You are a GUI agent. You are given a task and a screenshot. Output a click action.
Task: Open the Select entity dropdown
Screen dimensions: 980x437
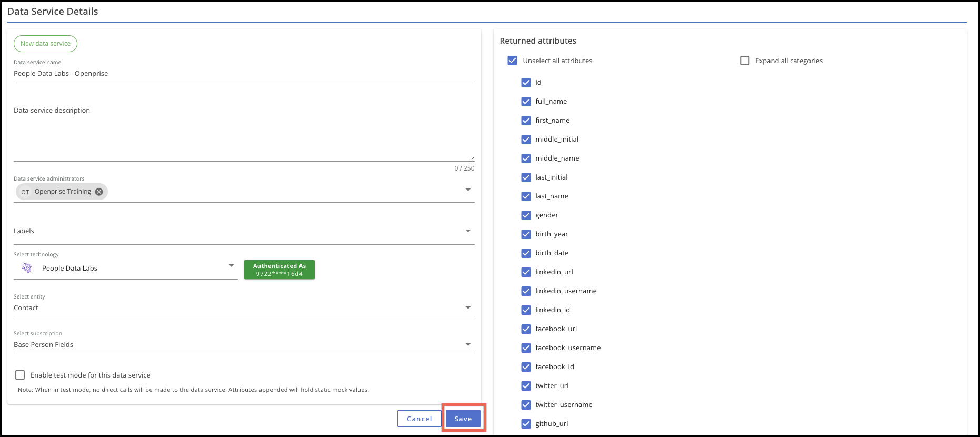(x=244, y=308)
